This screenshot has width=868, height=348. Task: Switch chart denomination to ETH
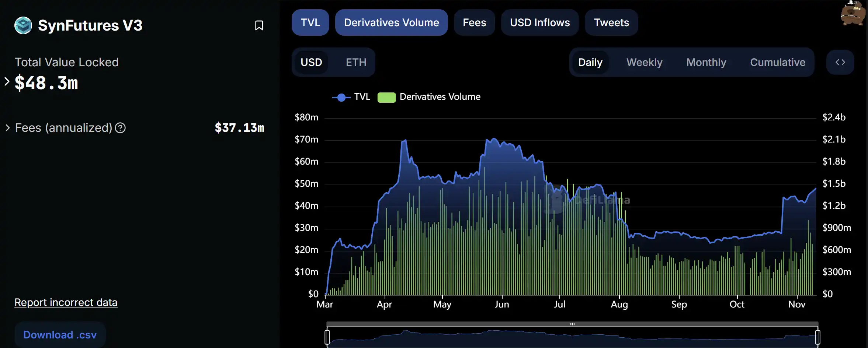(356, 62)
